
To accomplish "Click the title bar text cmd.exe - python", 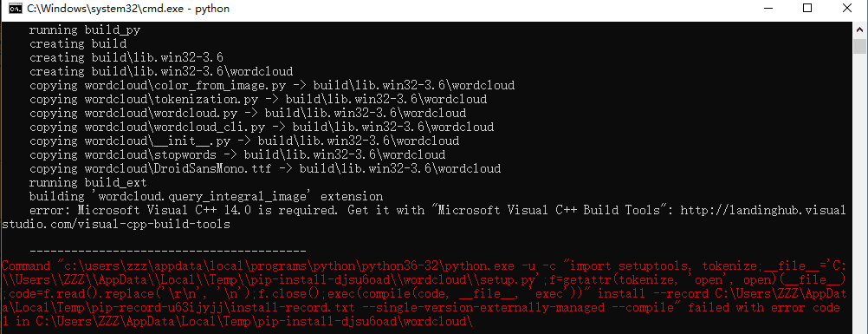I will (x=128, y=9).
